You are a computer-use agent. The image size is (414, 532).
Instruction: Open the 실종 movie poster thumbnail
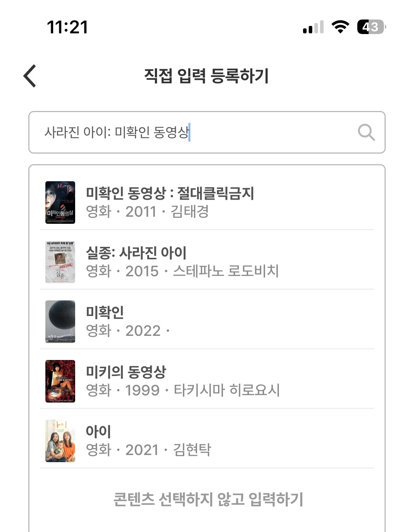60,262
